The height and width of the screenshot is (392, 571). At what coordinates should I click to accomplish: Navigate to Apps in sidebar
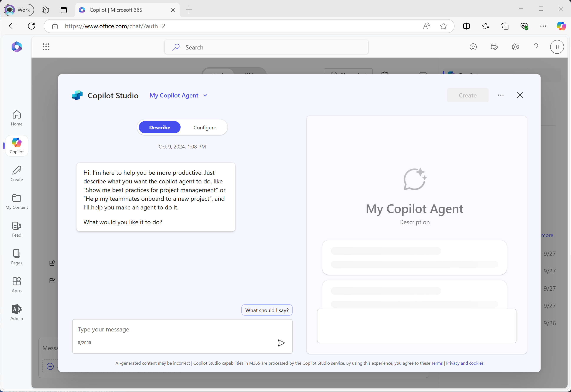[x=17, y=285]
